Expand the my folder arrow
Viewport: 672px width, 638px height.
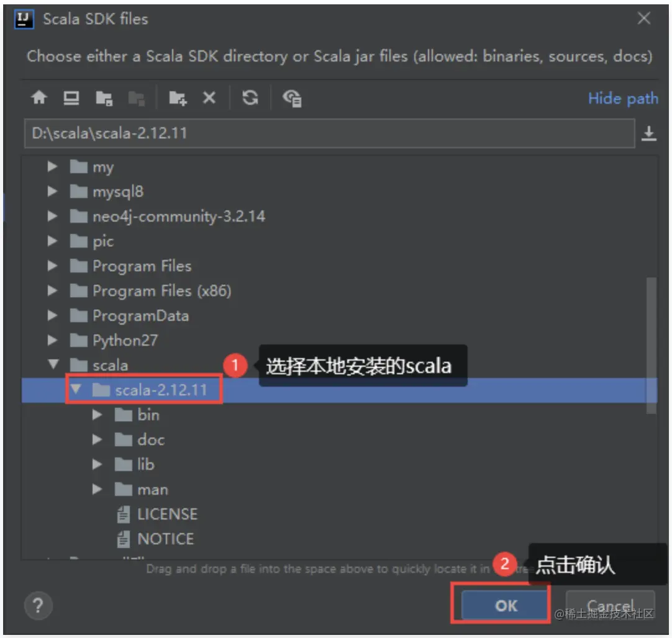point(52,166)
